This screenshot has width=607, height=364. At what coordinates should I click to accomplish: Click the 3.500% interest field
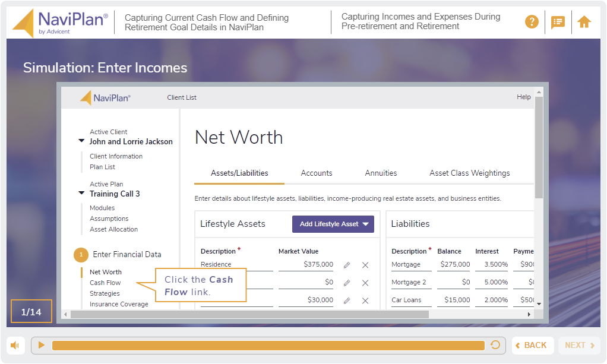point(491,264)
